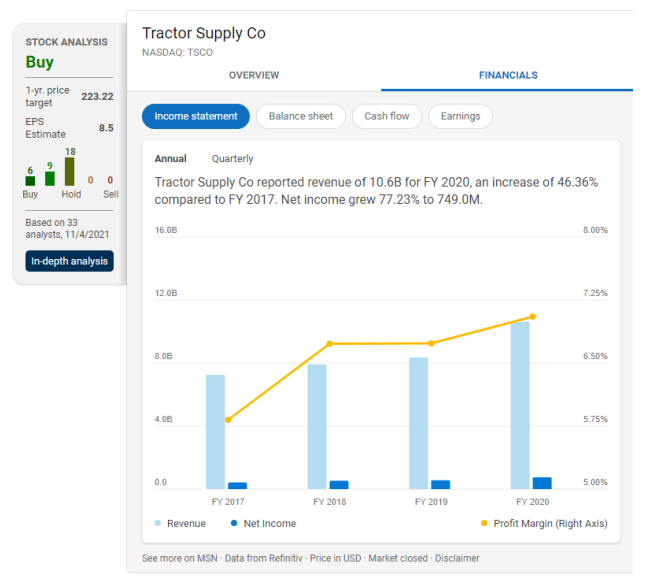Click the In-depth analysis button
The height and width of the screenshot is (579, 645).
tap(70, 261)
